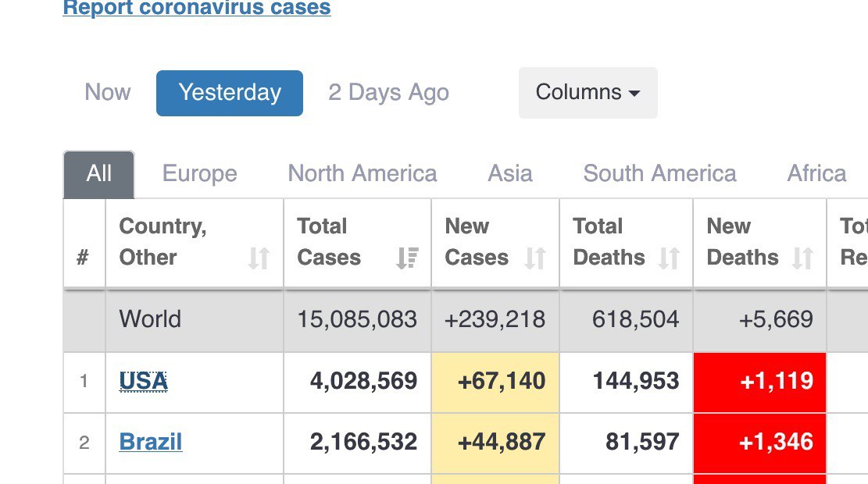This screenshot has height=484, width=868.
Task: Select World total deaths 618,504
Action: pos(635,319)
